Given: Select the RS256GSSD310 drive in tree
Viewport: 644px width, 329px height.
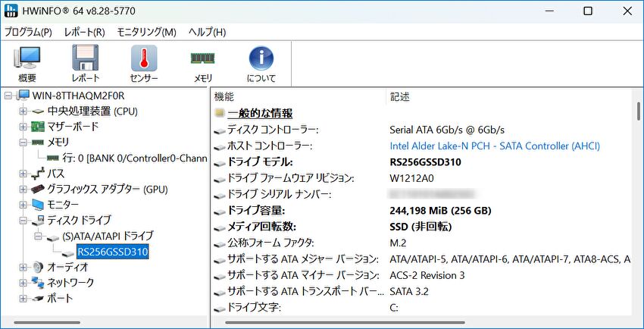Looking at the screenshot, I should [113, 252].
